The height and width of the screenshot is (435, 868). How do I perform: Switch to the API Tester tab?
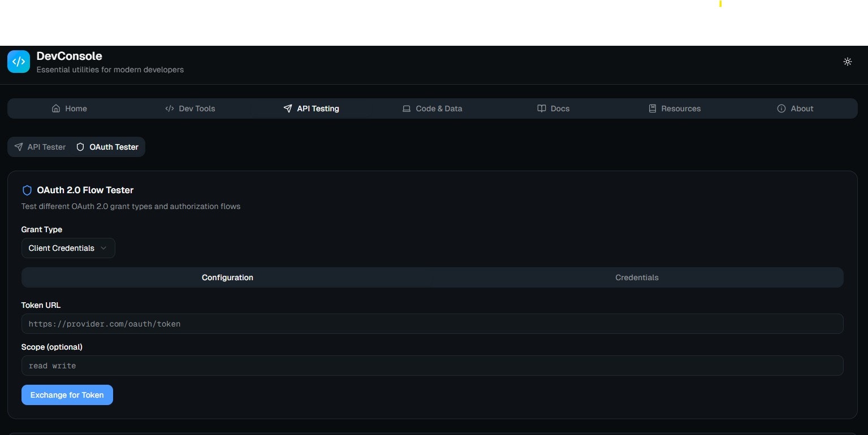[x=39, y=147]
